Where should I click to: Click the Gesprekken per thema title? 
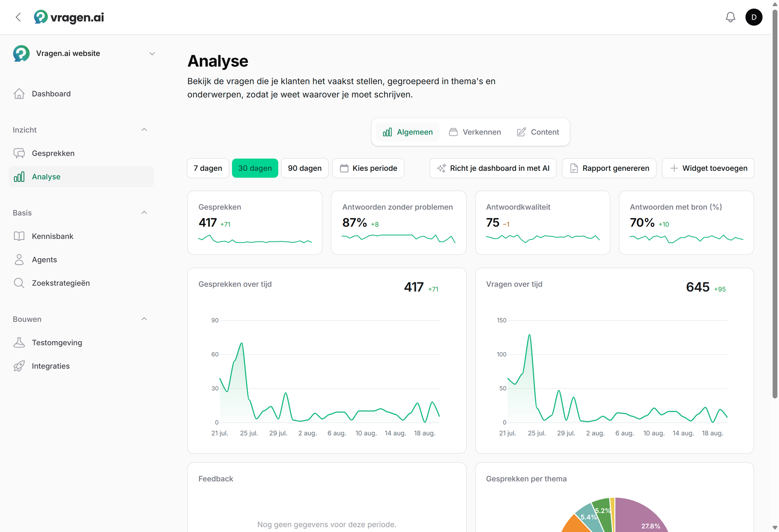click(526, 479)
